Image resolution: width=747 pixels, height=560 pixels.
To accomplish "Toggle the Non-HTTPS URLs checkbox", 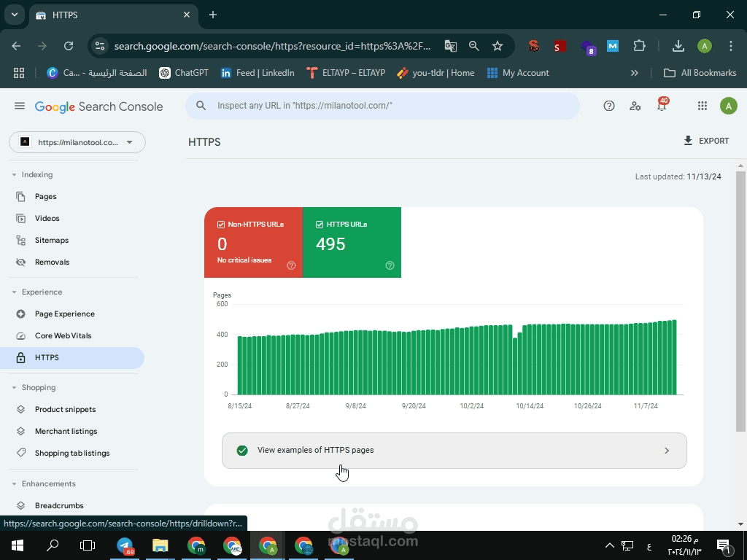I will point(221,225).
